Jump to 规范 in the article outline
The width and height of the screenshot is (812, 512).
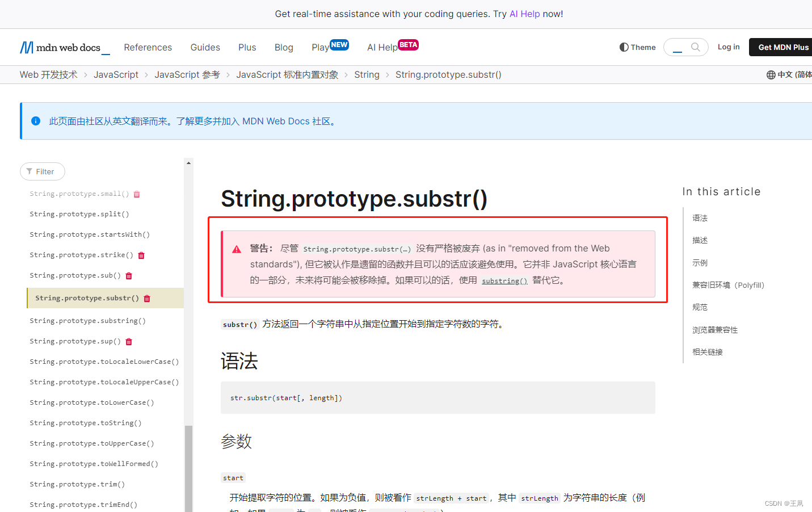click(x=700, y=307)
